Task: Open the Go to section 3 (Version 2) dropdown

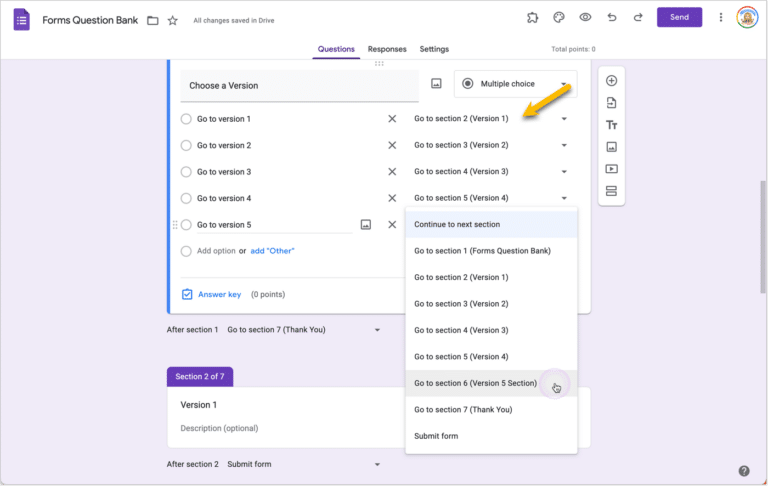Action: [491, 145]
